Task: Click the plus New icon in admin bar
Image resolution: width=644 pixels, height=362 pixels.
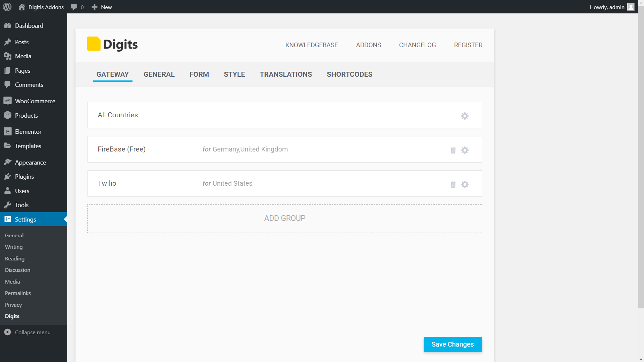Action: point(95,7)
